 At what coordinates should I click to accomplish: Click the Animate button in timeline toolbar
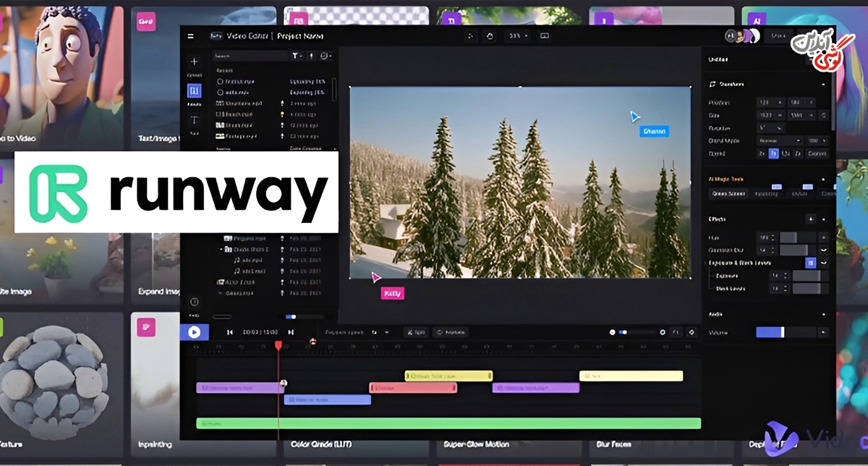451,332
